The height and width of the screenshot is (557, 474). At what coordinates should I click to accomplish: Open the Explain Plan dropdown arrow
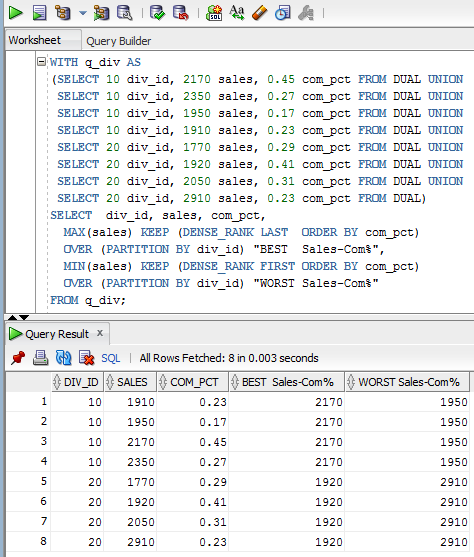coord(82,13)
